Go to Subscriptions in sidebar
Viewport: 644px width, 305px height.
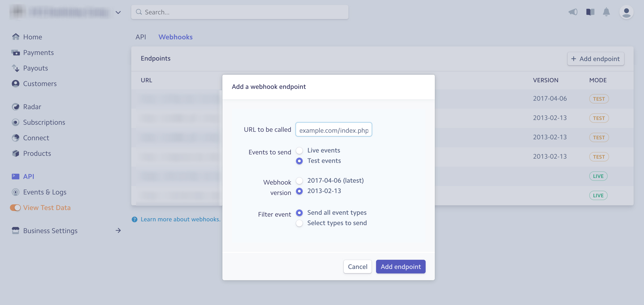44,122
